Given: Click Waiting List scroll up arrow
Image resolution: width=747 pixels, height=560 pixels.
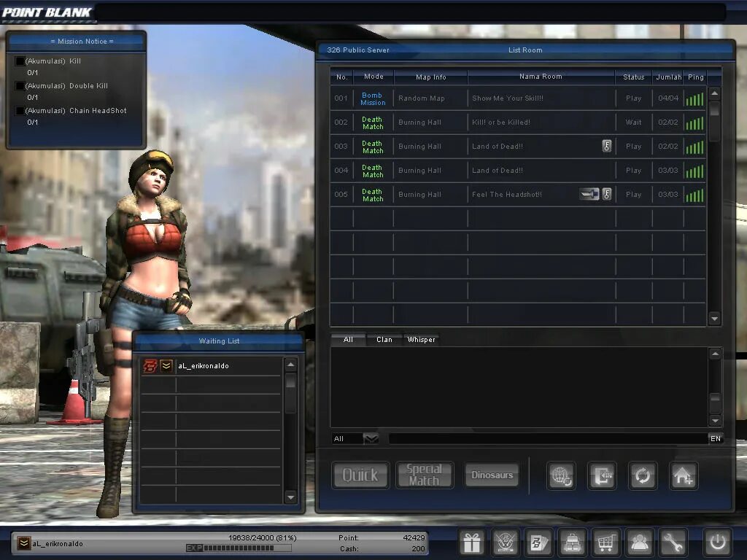Looking at the screenshot, I should pyautogui.click(x=290, y=365).
